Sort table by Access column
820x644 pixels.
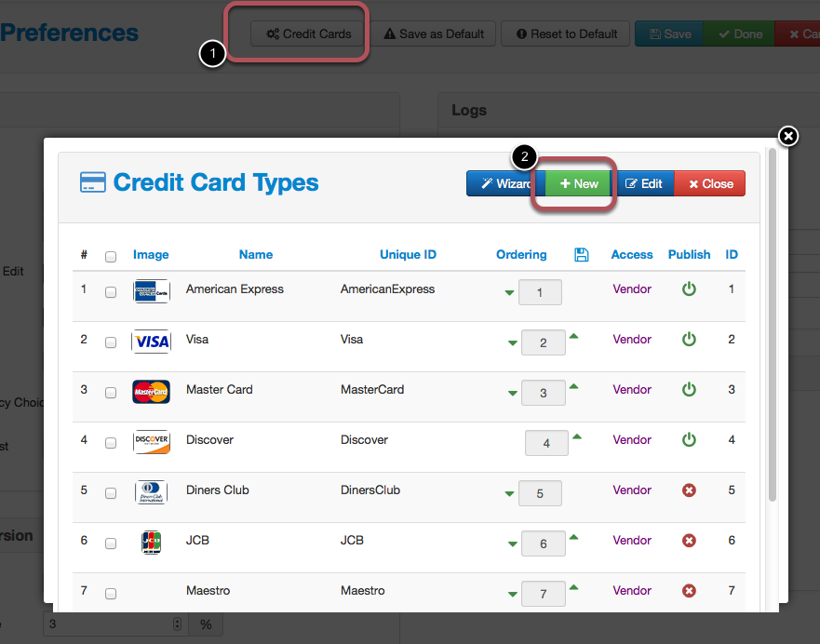point(632,255)
